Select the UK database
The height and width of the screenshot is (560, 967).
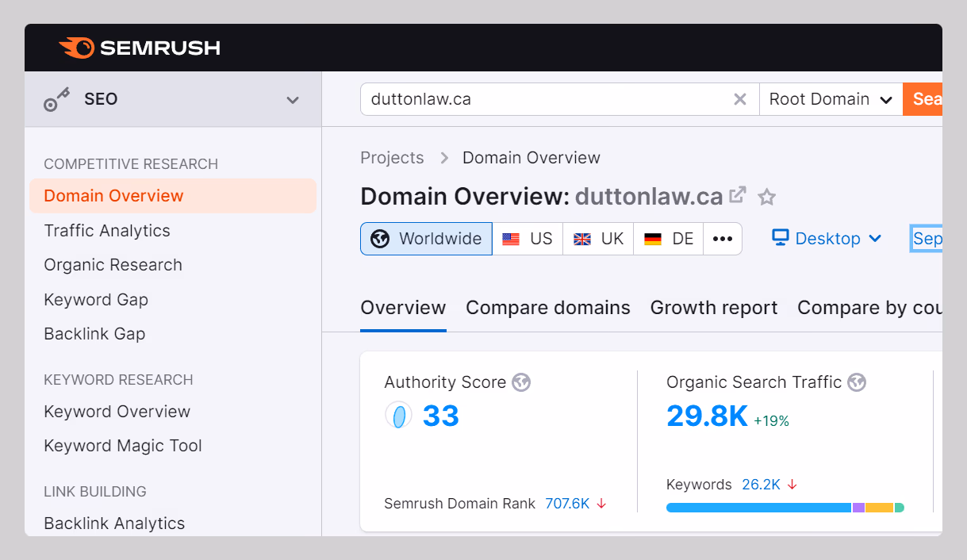coord(598,239)
